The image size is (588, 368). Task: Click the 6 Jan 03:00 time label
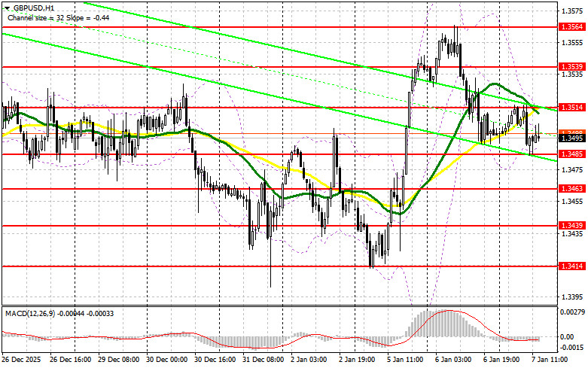(453, 360)
